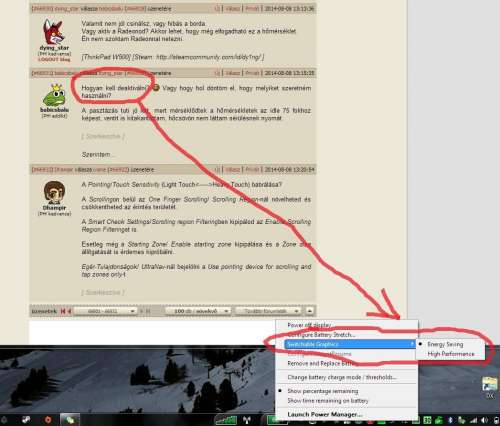Open the steamcommunity.com link in dying_star's signature

coord(208,57)
